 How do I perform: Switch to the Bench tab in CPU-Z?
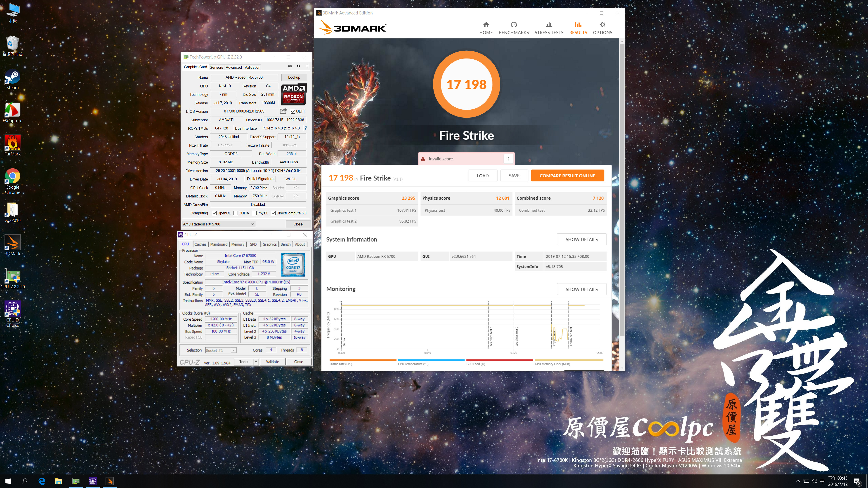(285, 244)
